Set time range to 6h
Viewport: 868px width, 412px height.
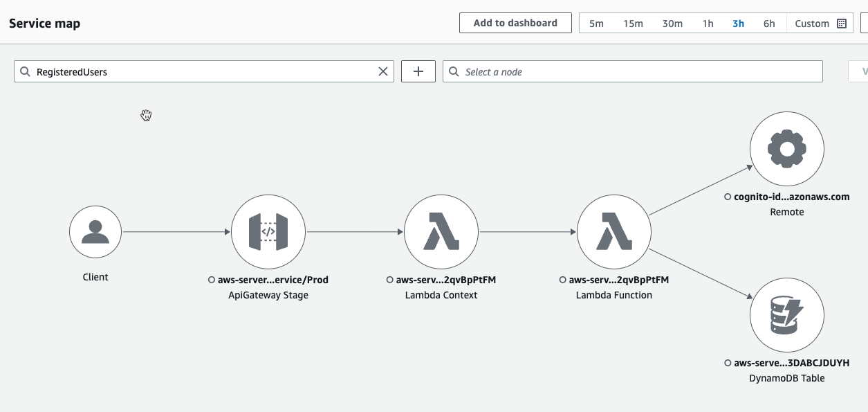pos(769,24)
